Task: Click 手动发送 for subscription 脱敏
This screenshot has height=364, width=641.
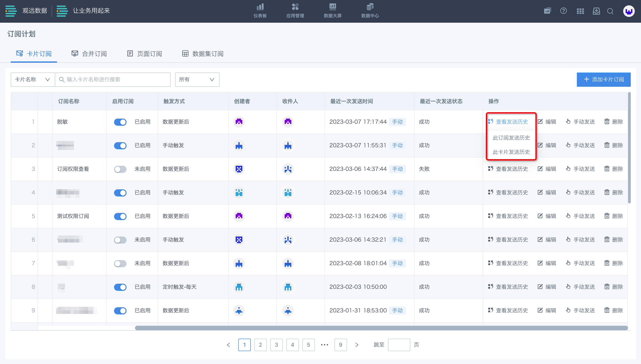Action: [580, 122]
